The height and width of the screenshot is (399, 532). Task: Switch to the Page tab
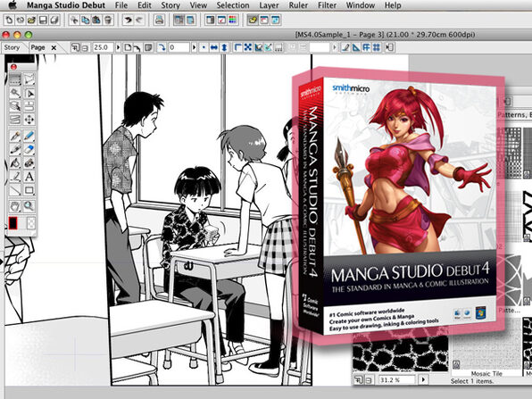37,48
